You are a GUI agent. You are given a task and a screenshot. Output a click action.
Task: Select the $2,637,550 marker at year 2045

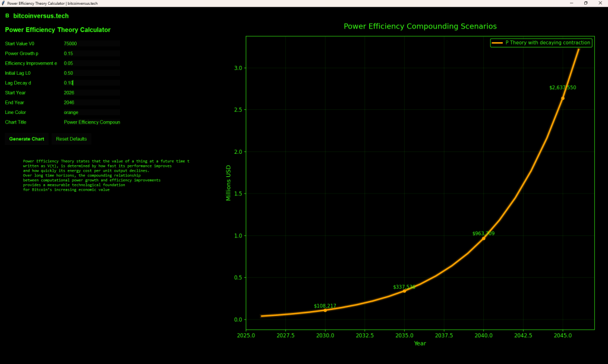(x=563, y=98)
